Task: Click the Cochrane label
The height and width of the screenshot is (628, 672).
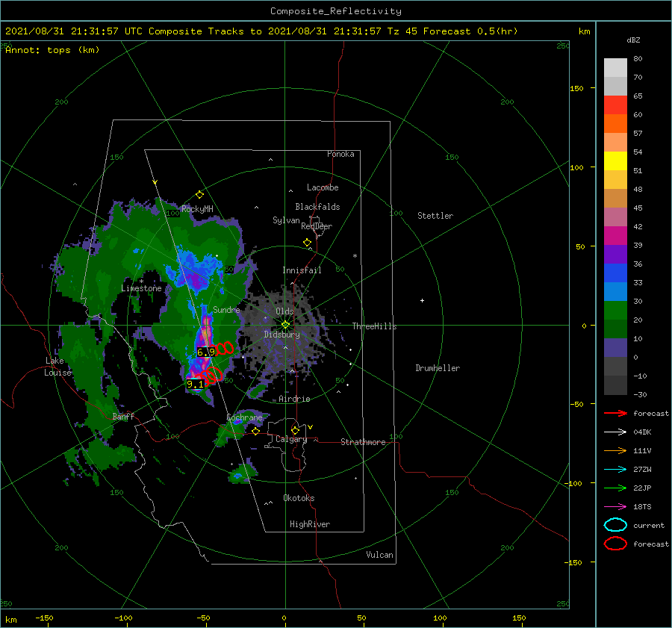Action: (x=244, y=417)
